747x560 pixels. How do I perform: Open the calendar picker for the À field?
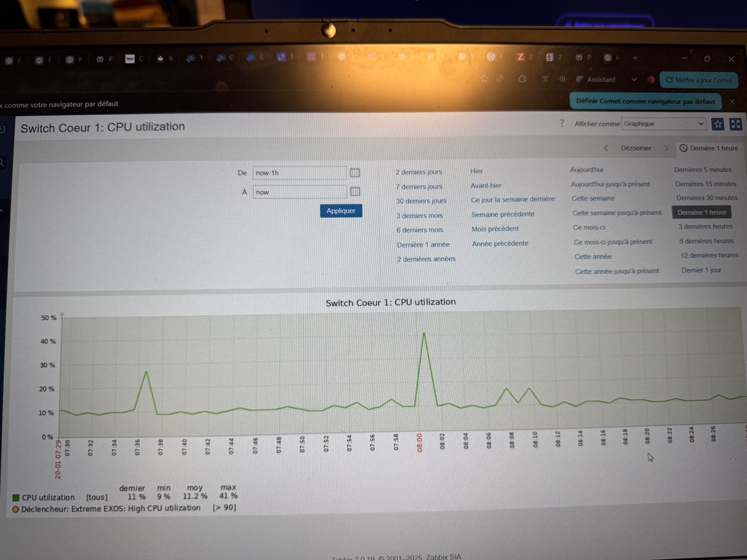click(x=355, y=192)
